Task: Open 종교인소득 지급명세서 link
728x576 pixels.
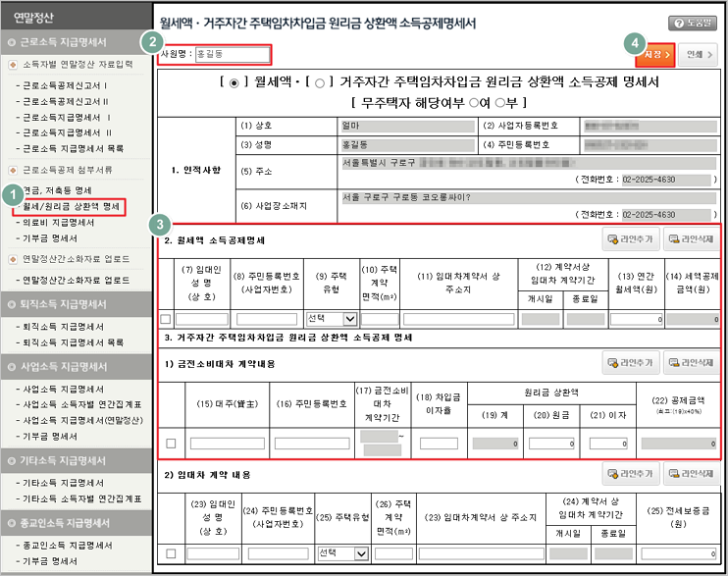Action: [x=68, y=545]
